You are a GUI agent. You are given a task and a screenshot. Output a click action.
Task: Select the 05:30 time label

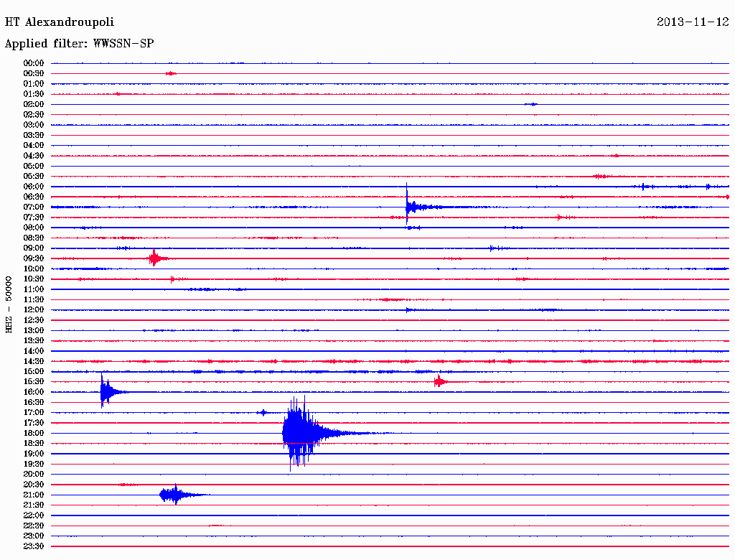pyautogui.click(x=34, y=177)
